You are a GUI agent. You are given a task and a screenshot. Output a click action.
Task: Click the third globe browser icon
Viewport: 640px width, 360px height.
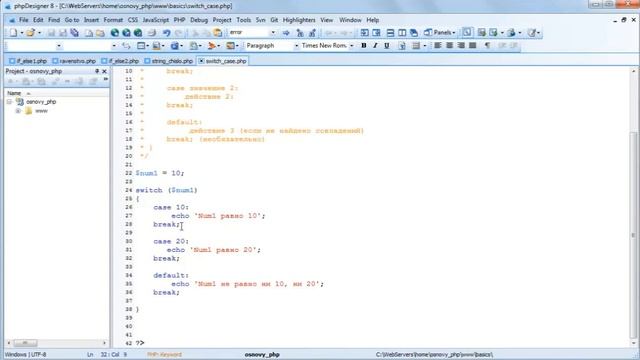coord(138,33)
